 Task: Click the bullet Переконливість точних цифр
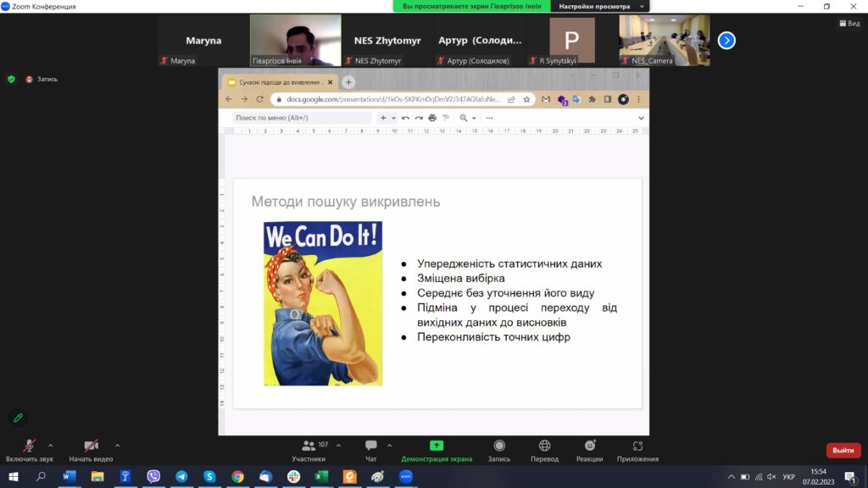tap(494, 337)
